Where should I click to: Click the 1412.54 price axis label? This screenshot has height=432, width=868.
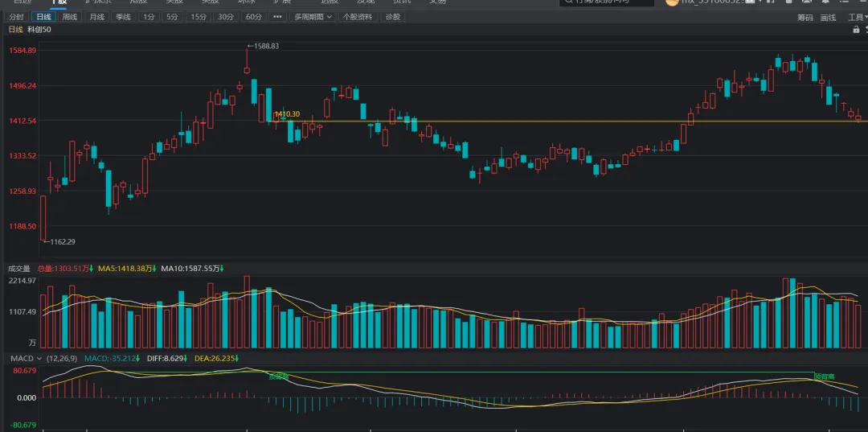tap(23, 121)
